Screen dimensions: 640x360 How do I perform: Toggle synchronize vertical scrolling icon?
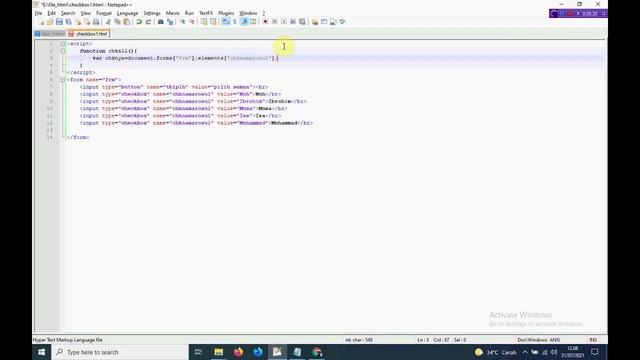point(204,22)
